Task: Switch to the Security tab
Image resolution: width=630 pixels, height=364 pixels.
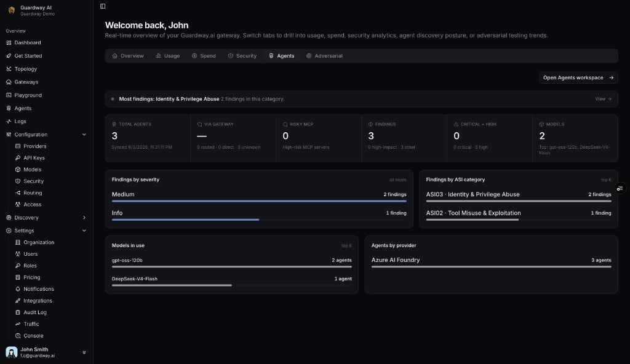Action: tap(242, 56)
